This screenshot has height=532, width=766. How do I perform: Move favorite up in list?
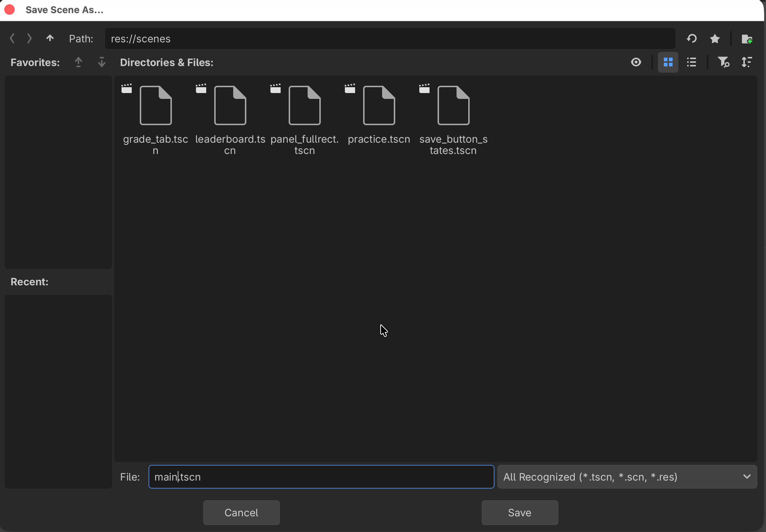pyautogui.click(x=78, y=62)
